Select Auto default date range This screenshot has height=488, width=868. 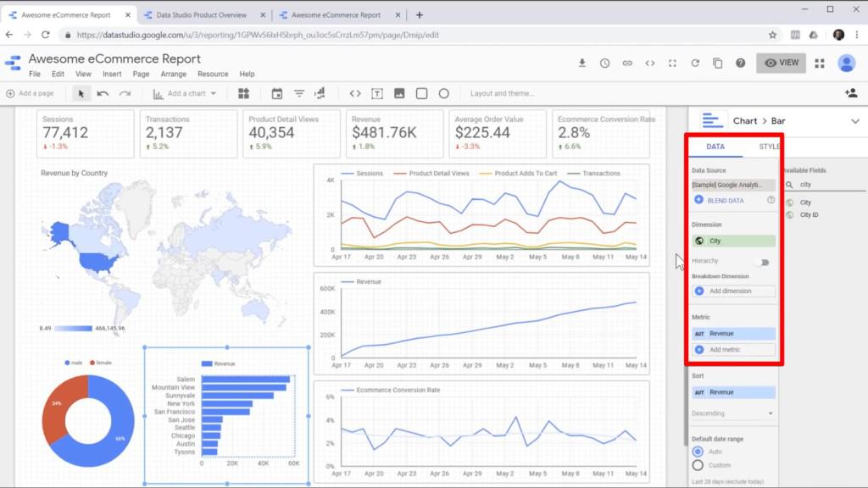(698, 452)
